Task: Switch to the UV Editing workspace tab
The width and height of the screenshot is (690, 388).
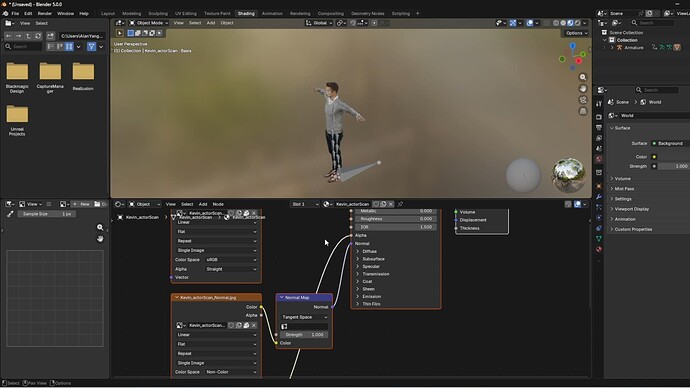Action: [x=186, y=14]
